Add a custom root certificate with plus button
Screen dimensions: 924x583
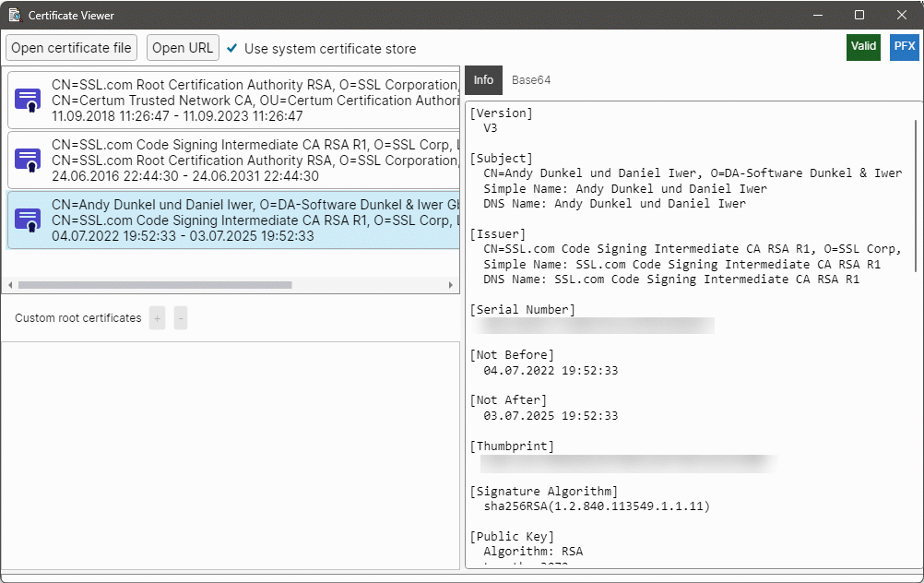click(158, 318)
